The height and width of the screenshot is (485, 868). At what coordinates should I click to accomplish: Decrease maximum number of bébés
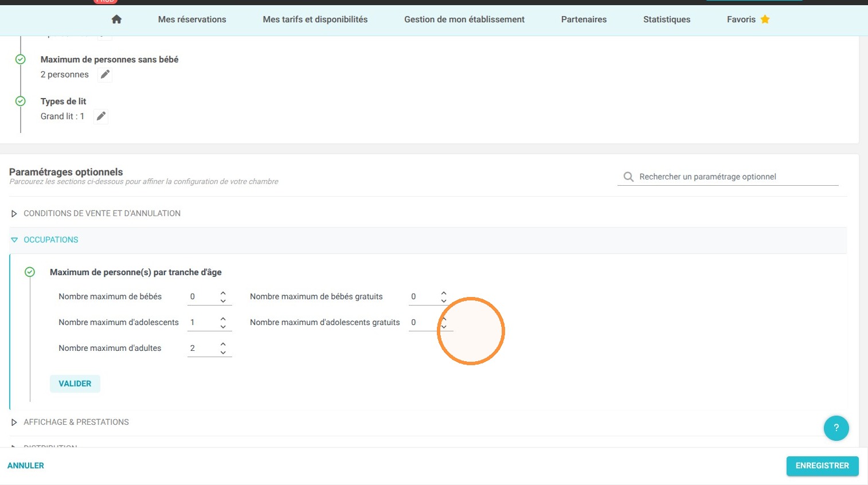coord(223,300)
